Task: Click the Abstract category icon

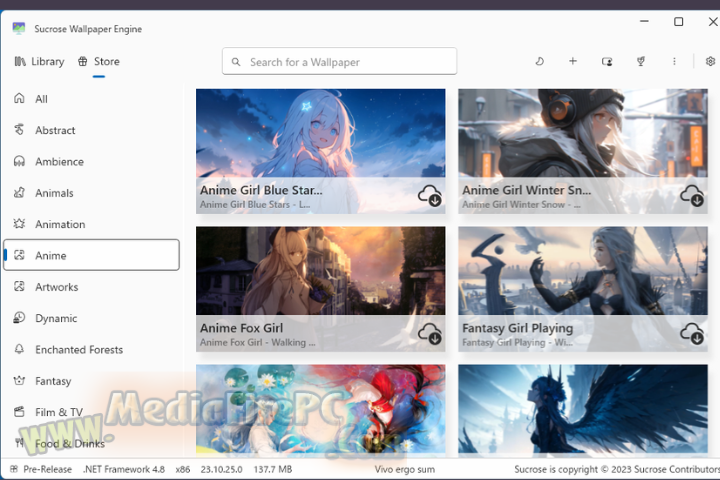Action: tap(19, 130)
